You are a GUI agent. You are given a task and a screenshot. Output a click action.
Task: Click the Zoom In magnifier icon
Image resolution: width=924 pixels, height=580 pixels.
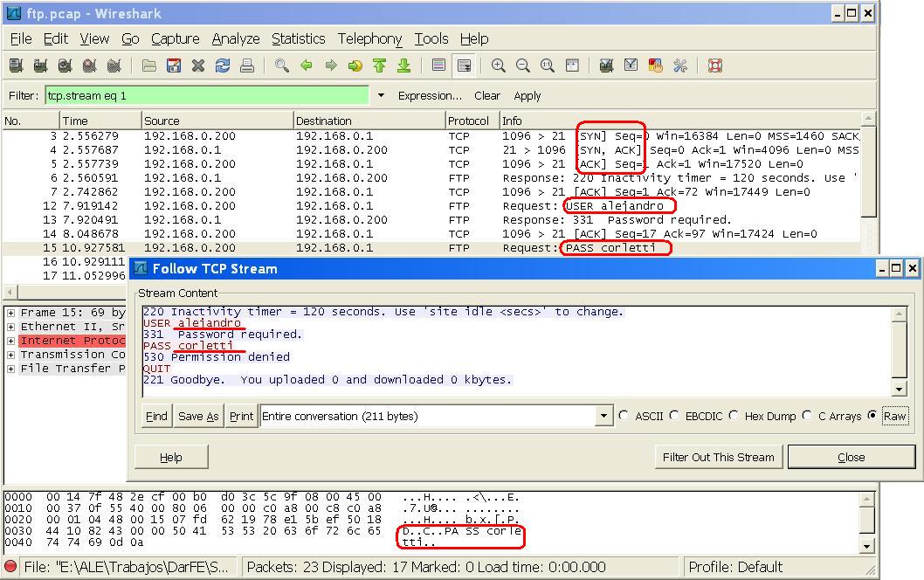498,66
